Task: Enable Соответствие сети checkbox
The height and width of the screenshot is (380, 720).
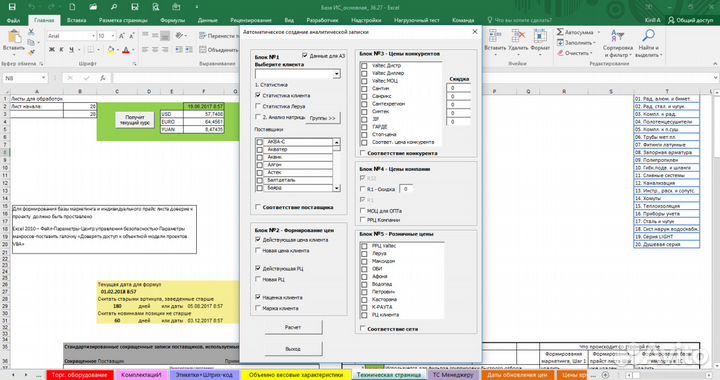Action: click(x=363, y=329)
